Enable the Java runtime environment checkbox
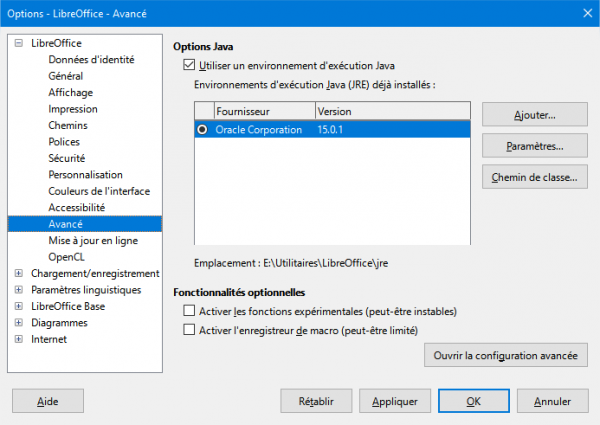Image resolution: width=600 pixels, height=425 pixels. pos(190,64)
